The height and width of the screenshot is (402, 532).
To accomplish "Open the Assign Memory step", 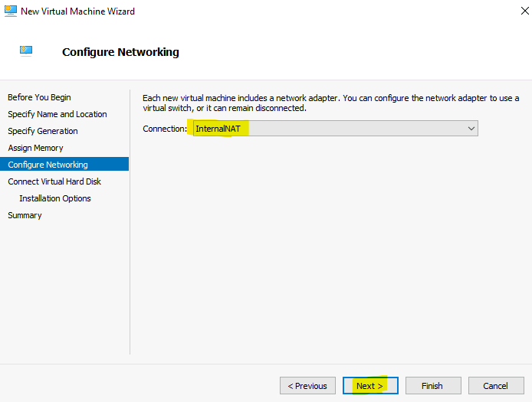I will point(35,148).
